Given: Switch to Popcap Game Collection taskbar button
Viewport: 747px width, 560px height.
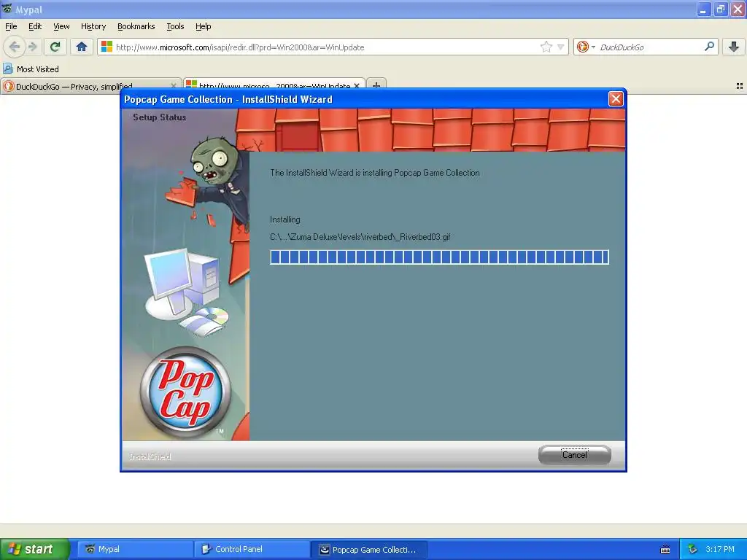Looking at the screenshot, I should (370, 549).
